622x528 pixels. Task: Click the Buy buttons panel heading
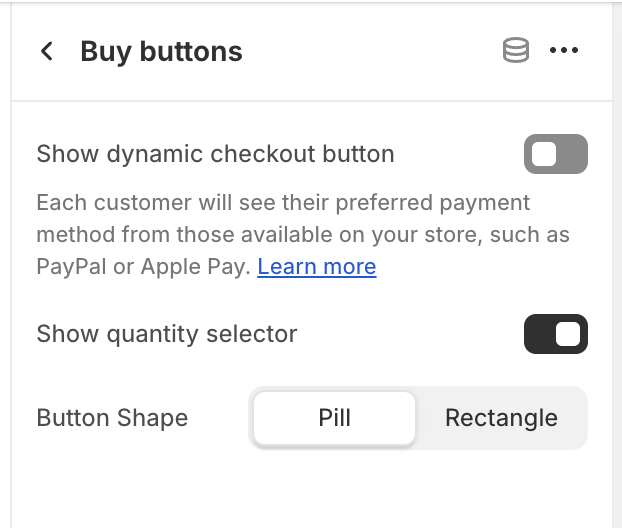161,51
